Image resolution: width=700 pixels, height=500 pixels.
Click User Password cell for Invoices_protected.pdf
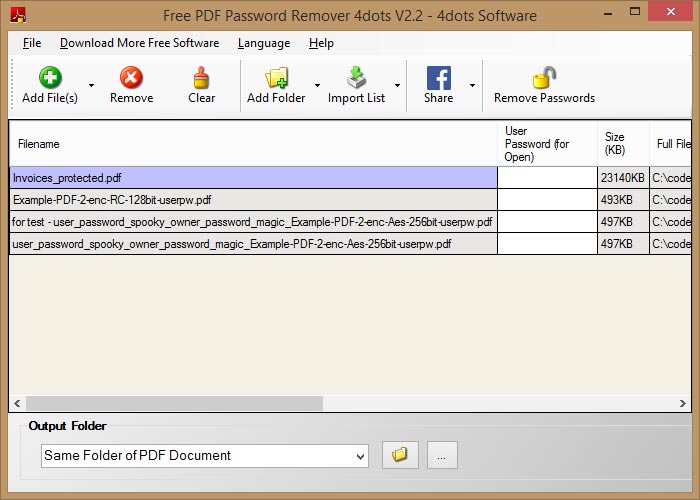(x=547, y=178)
